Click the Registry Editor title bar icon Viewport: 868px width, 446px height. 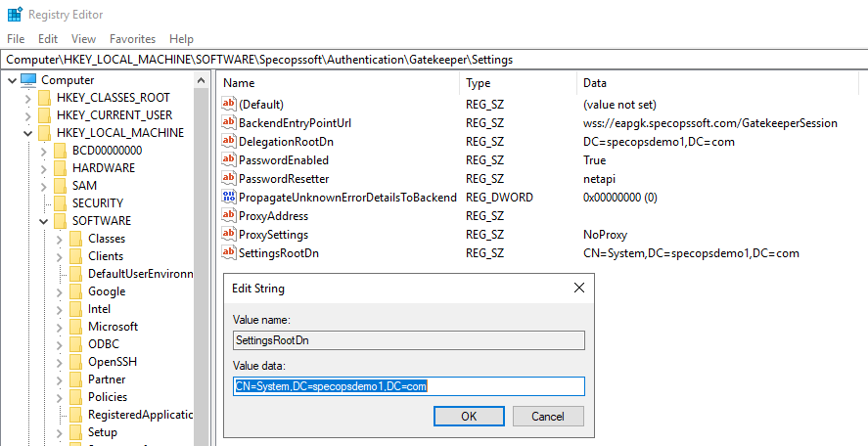(x=15, y=15)
